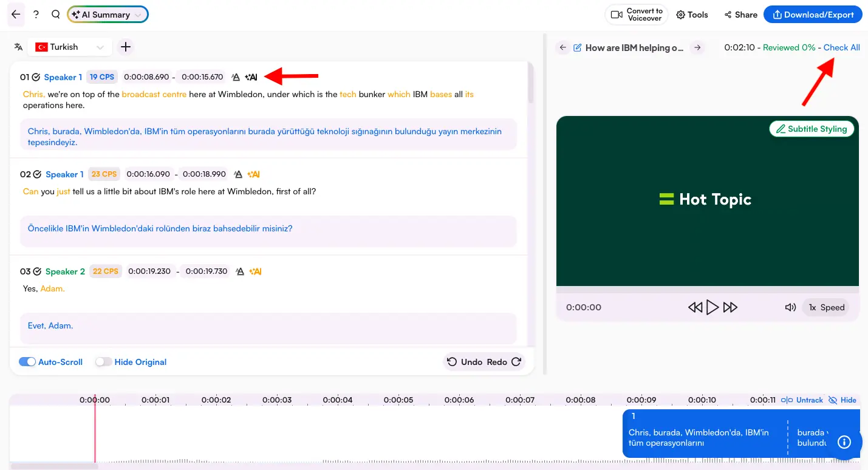Fast forward the video
The height and width of the screenshot is (470, 868).
pos(730,307)
